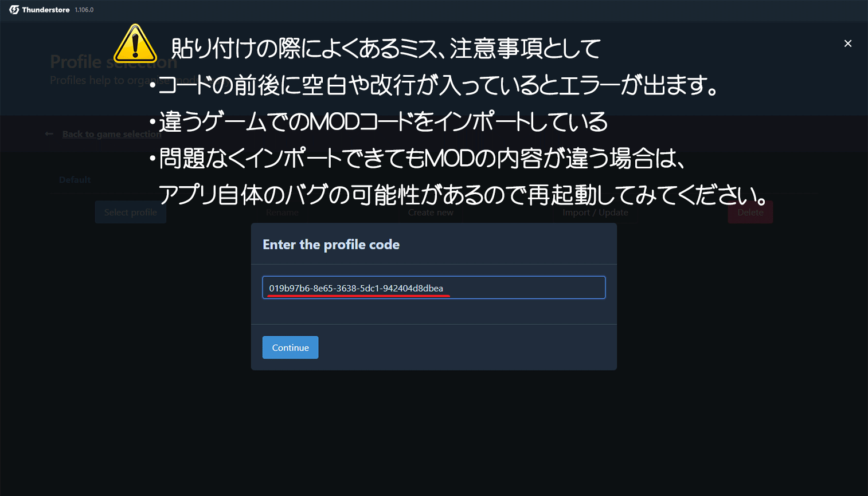Click the Japanese caption line starting 貼り付けの際
This screenshot has width=868, height=496.
(x=385, y=49)
